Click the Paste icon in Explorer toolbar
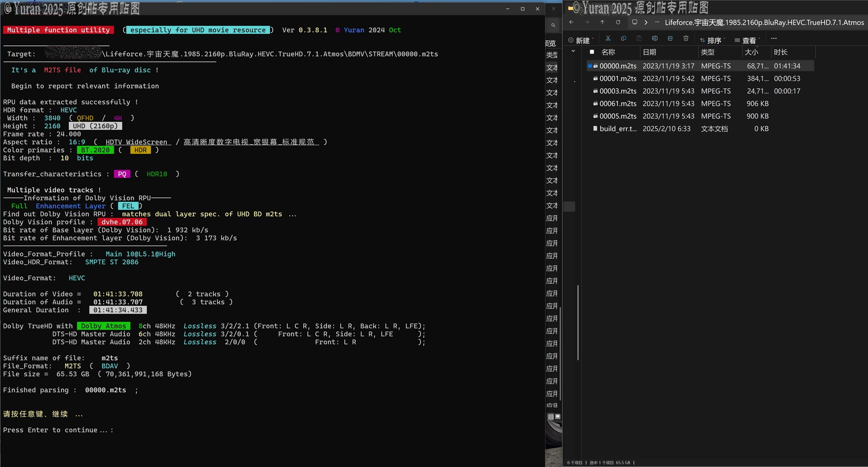The width and height of the screenshot is (868, 467). tap(639, 38)
